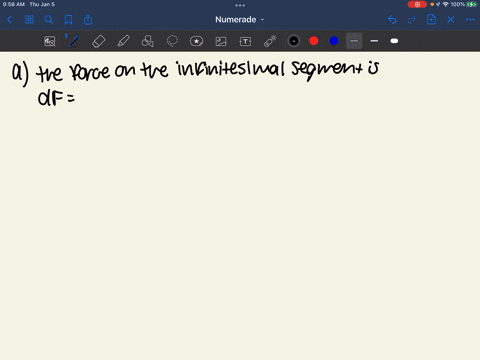Select the medium stroke thickness
The image size is (480, 360).
pyautogui.click(x=374, y=41)
